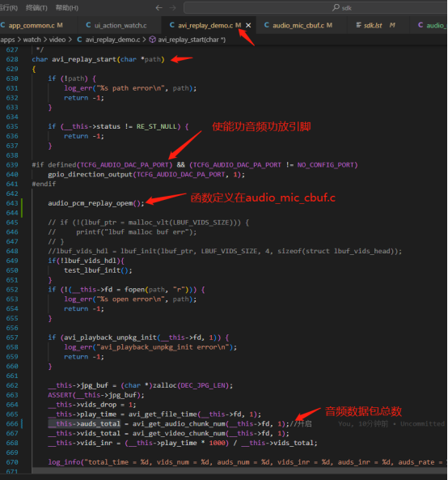
Task: Click the DEC_JPG_LEN macro
Action: [x=203, y=385]
